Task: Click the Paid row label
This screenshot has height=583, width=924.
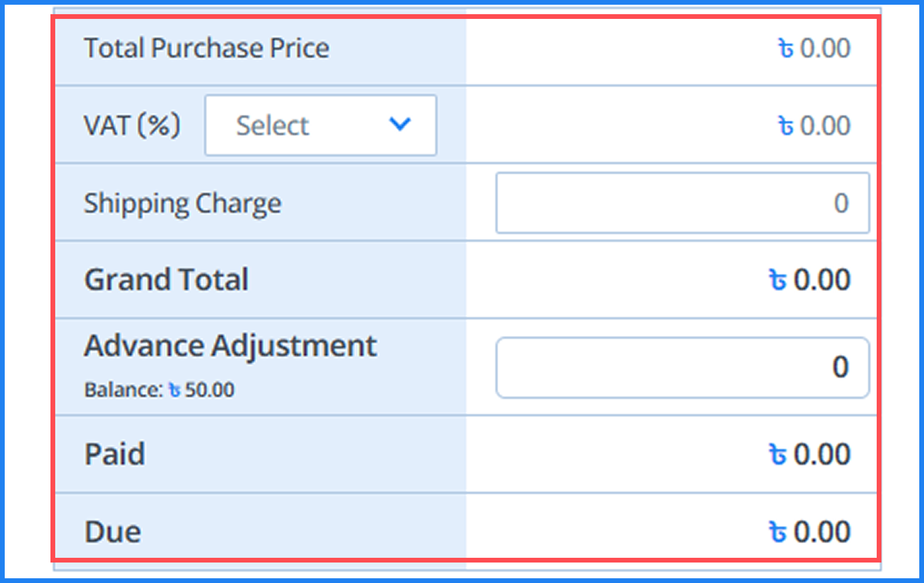Action: pos(115,454)
